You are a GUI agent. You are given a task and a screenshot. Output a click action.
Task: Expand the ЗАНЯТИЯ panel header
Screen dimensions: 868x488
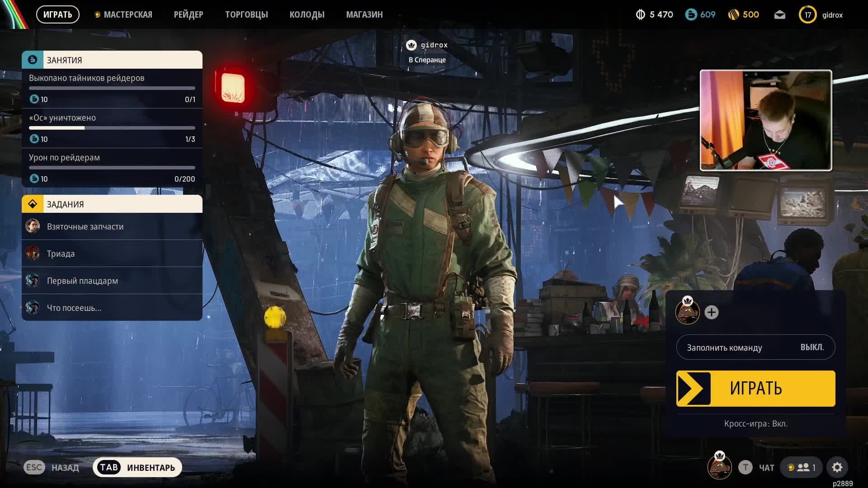(x=112, y=60)
